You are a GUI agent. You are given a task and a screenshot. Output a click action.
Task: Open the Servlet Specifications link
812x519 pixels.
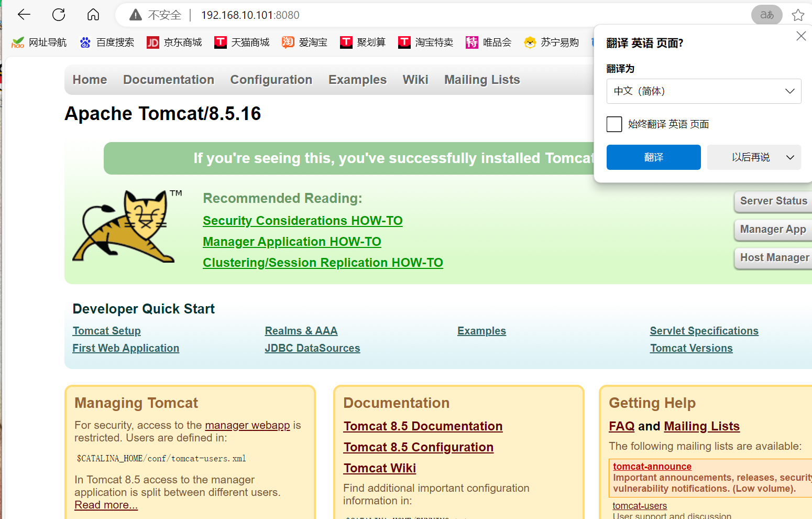[x=704, y=331]
